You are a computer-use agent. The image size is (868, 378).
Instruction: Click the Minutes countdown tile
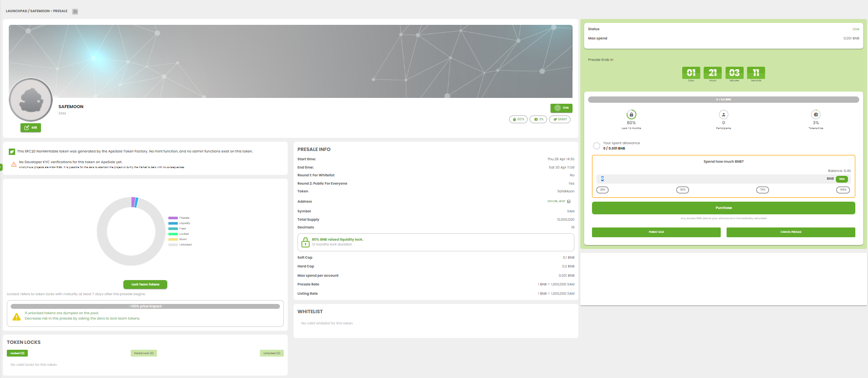pyautogui.click(x=734, y=73)
